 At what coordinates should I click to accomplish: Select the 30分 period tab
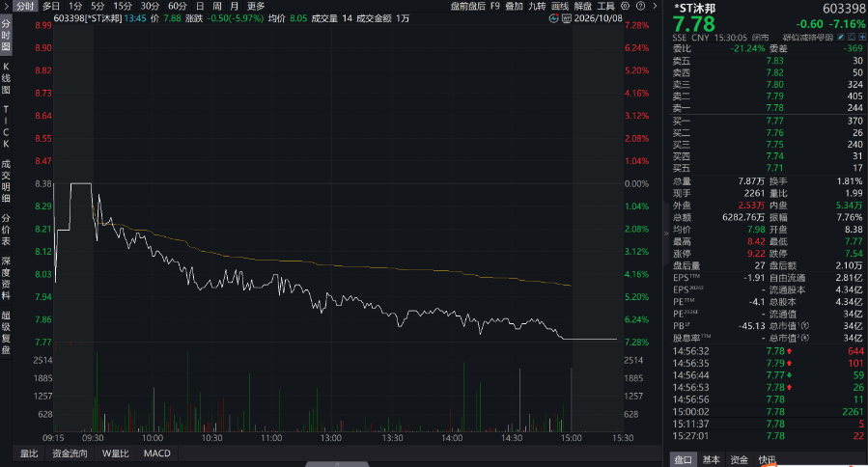point(150,6)
